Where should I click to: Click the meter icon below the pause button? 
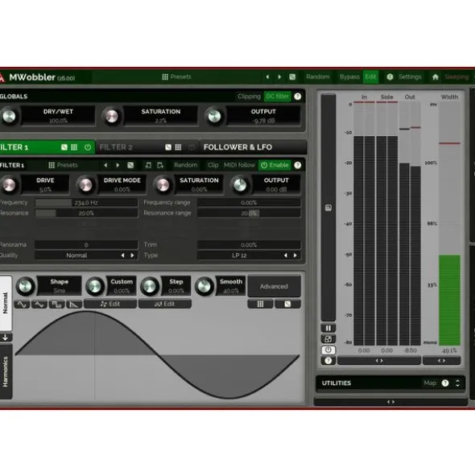(328, 339)
